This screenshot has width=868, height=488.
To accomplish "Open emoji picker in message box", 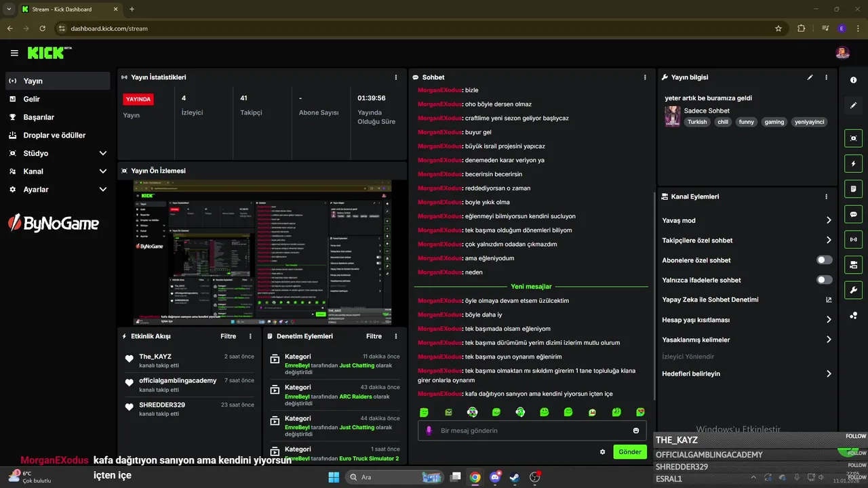I will pos(636,430).
